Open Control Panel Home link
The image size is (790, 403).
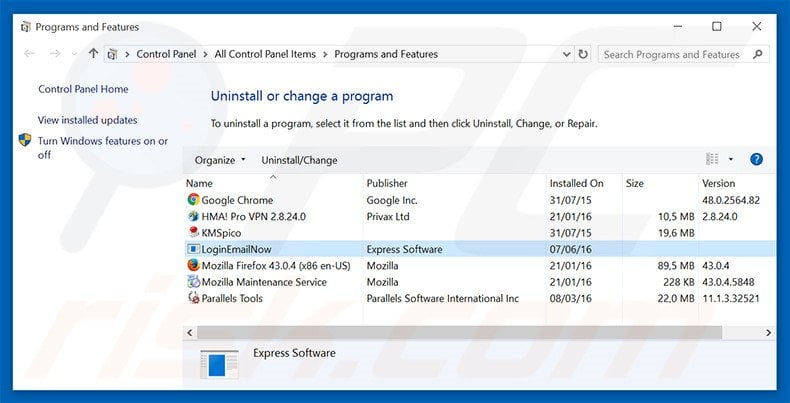[x=83, y=89]
